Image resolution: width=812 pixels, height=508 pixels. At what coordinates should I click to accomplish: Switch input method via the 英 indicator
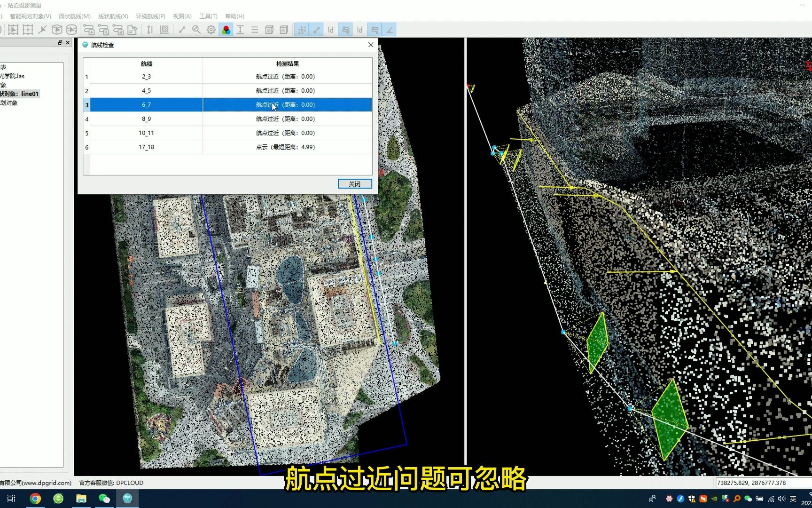[793, 499]
